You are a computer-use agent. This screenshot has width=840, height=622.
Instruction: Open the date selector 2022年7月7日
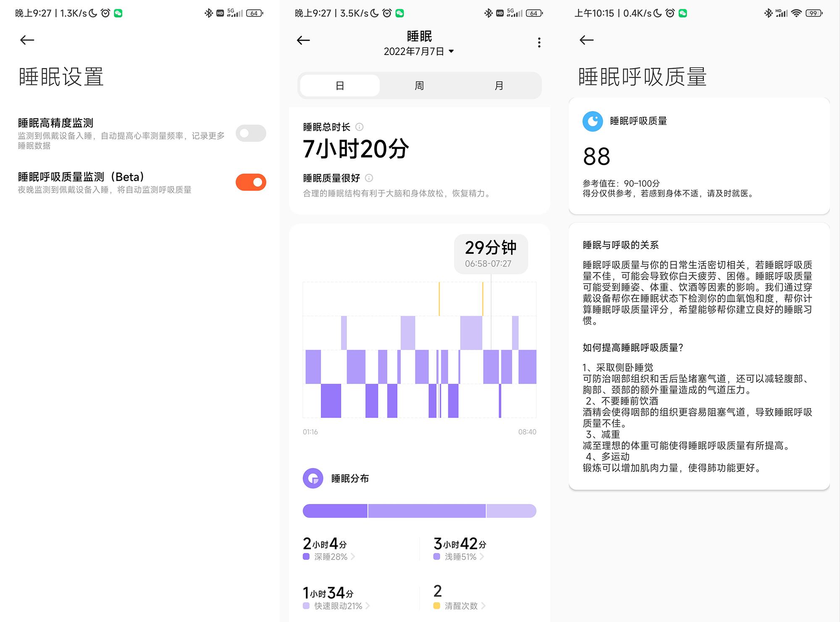click(x=418, y=51)
